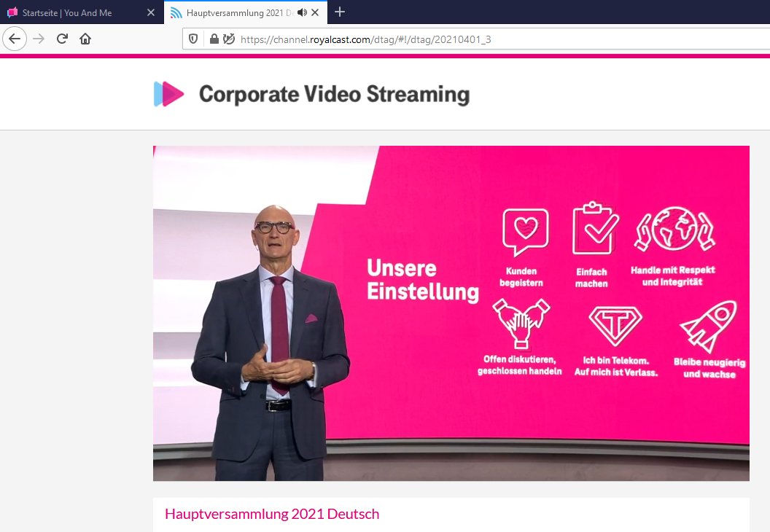Close the Hauptversammlung 2021 tab

[315, 12]
